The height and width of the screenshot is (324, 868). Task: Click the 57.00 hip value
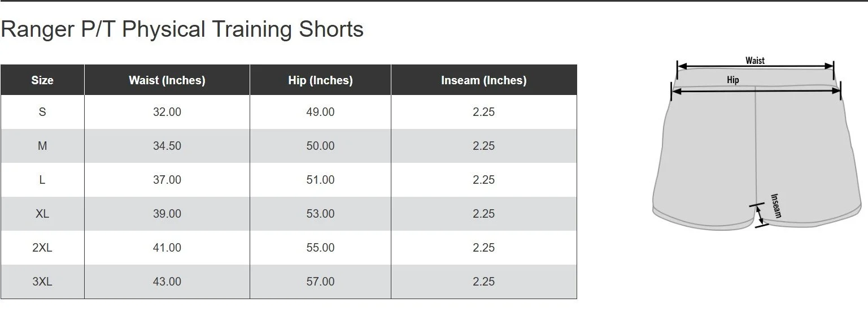point(320,282)
